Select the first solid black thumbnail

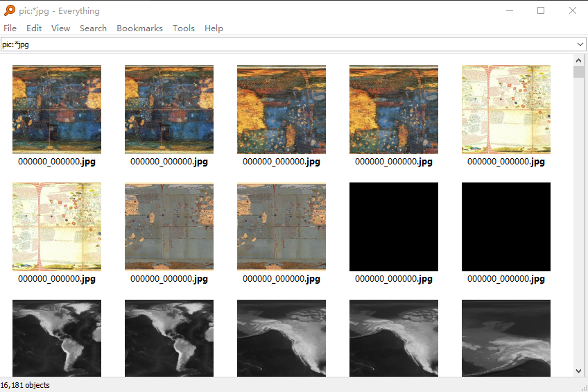click(x=394, y=227)
